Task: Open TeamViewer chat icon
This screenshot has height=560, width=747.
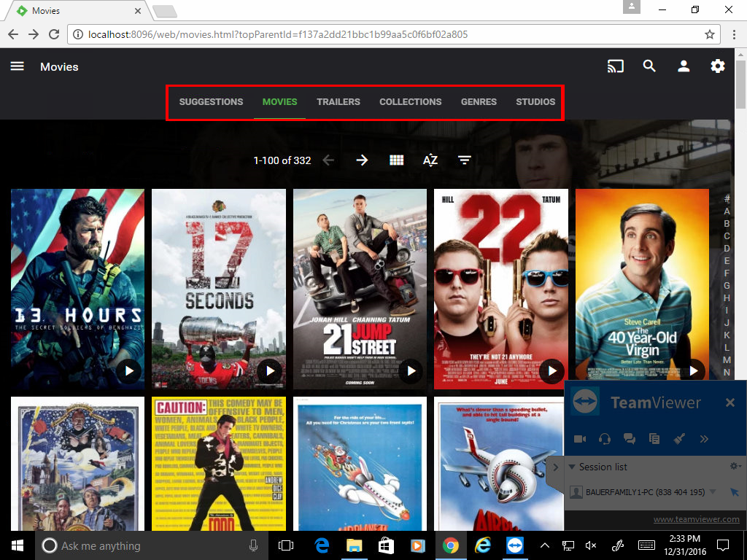Action: click(x=630, y=438)
